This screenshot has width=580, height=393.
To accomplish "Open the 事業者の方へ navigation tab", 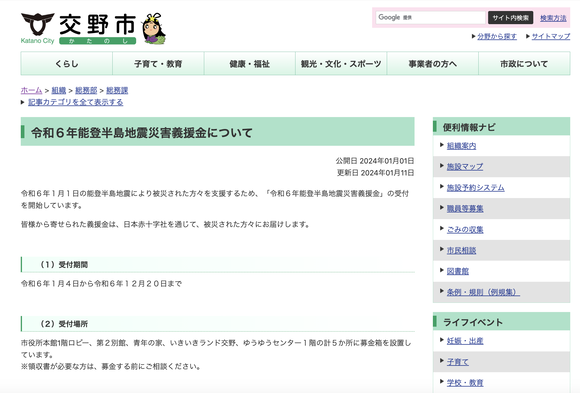I will (x=432, y=64).
